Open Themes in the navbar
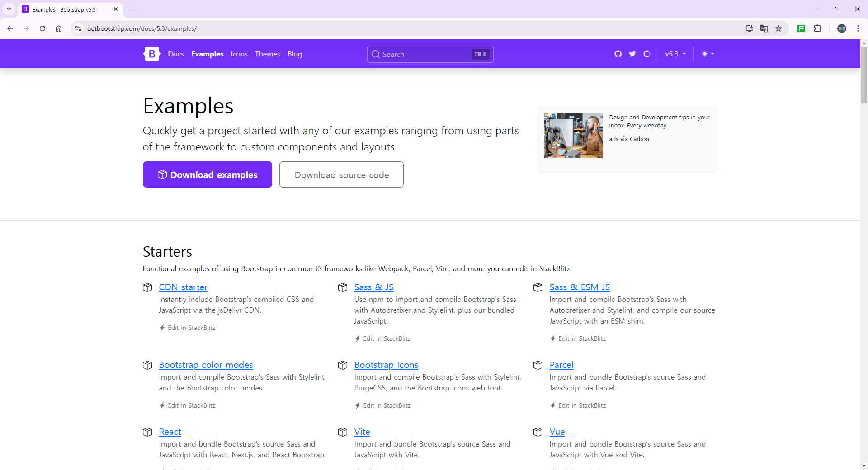 (268, 54)
